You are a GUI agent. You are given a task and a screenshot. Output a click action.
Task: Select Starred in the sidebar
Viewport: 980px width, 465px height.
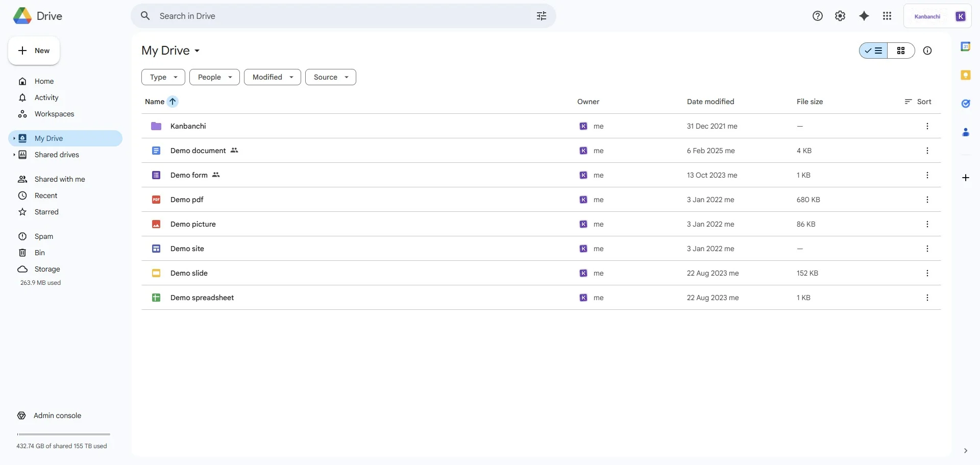pos(46,212)
